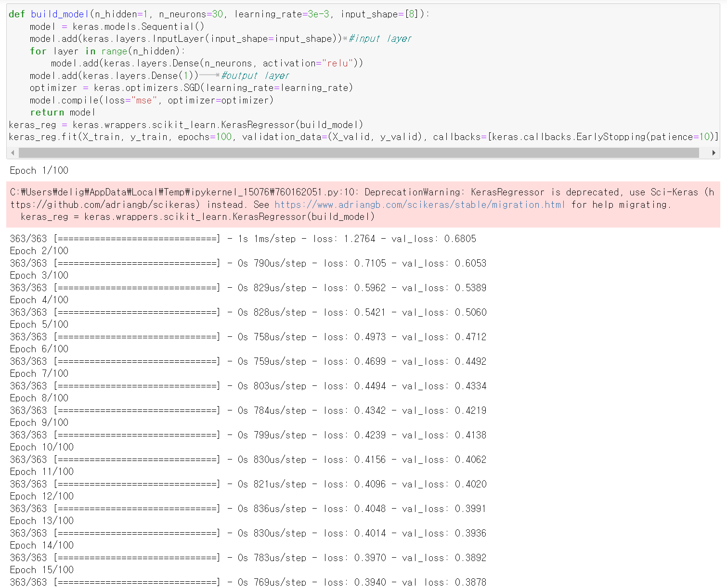Click the 'Epoch 5/100' output line
The height and width of the screenshot is (588, 727).
(39, 324)
